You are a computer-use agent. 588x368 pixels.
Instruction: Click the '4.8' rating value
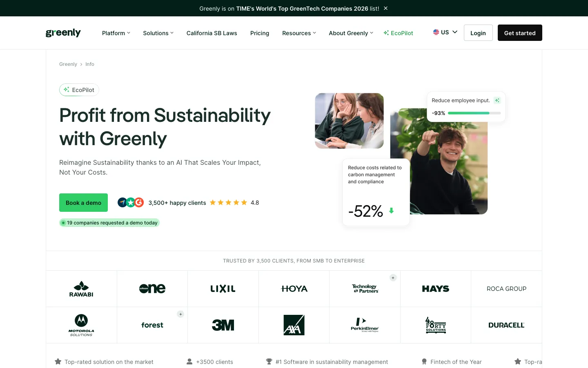click(x=255, y=202)
